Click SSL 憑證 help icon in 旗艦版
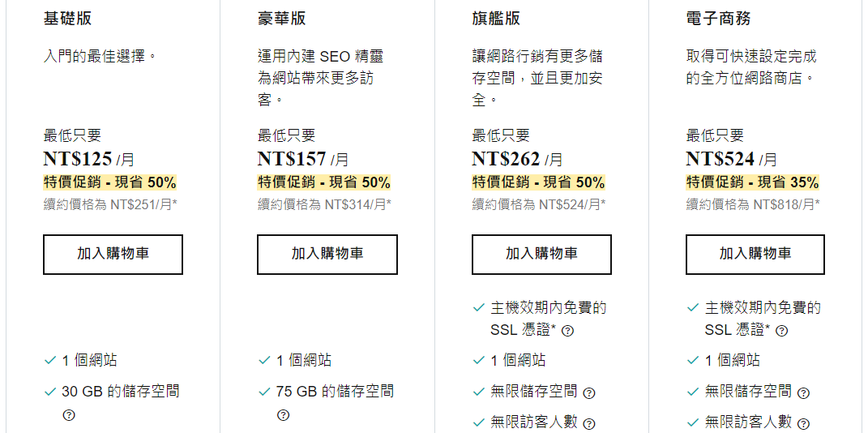The height and width of the screenshot is (433, 868). pyautogui.click(x=568, y=331)
